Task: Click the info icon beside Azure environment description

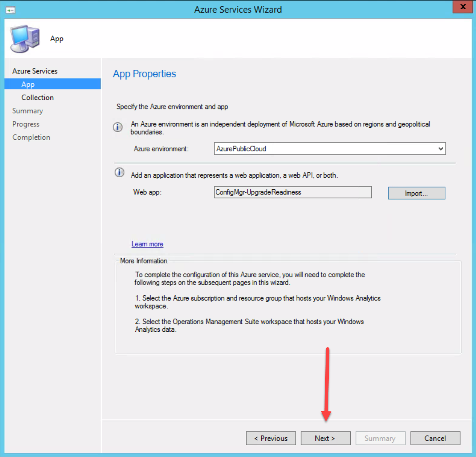Action: [118, 127]
